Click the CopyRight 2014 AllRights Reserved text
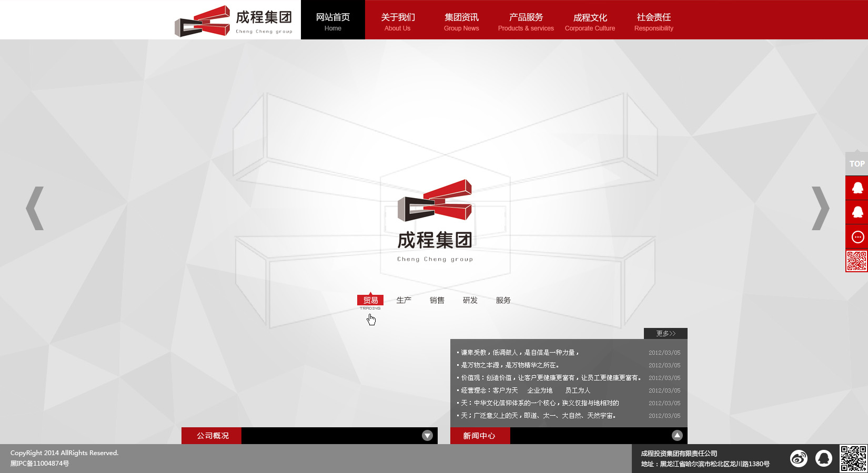 65,453
